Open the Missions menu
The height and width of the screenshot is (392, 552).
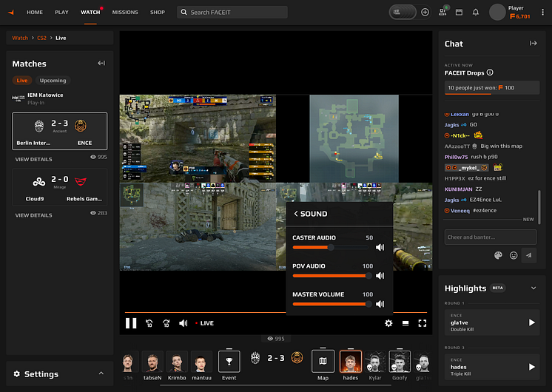pyautogui.click(x=125, y=13)
